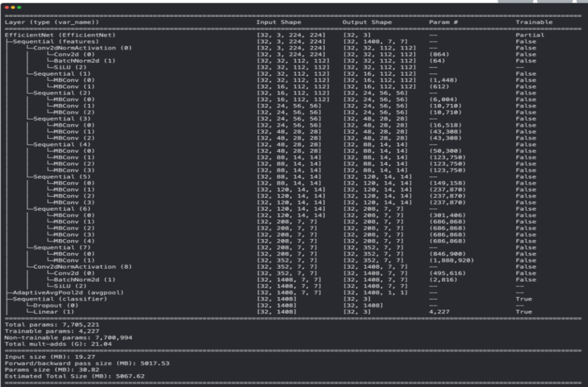The width and height of the screenshot is (588, 387).
Task: Maximize the terminal with the green button
Action: pyautogui.click(x=19, y=8)
